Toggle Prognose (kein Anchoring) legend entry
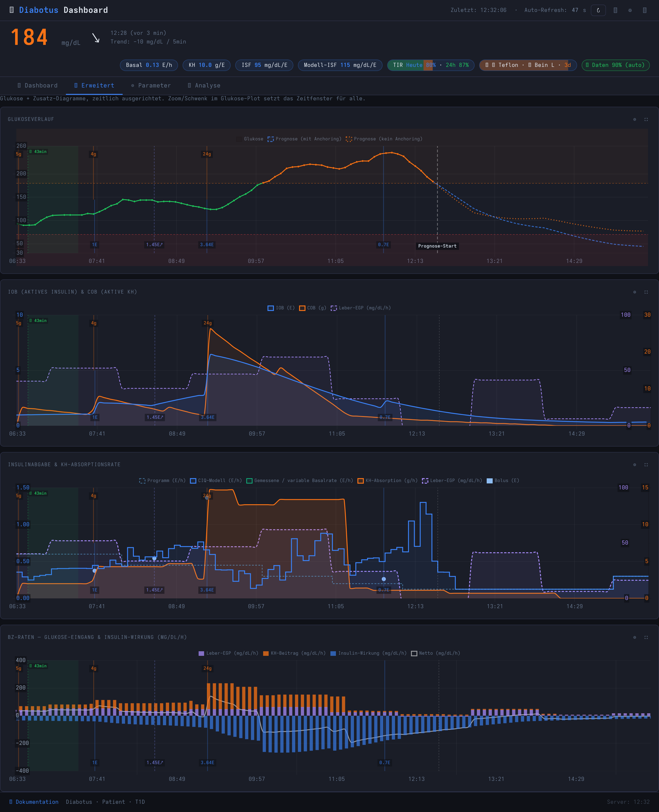This screenshot has height=812, width=659. click(x=384, y=139)
